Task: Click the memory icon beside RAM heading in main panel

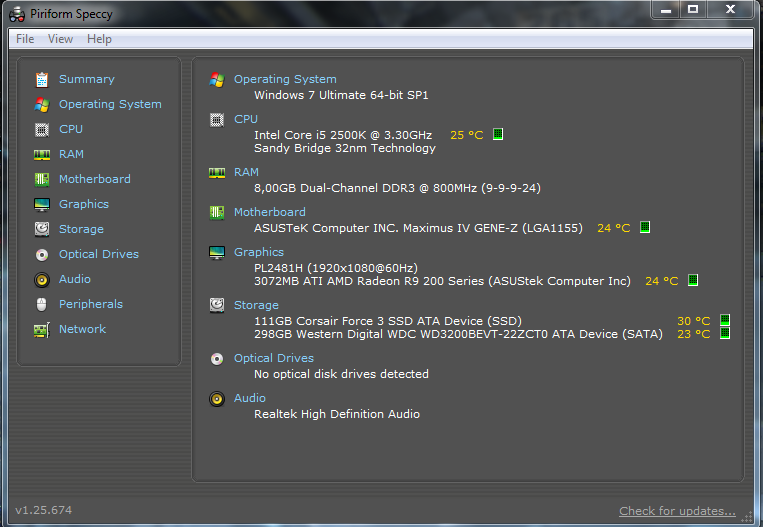Action: click(217, 173)
